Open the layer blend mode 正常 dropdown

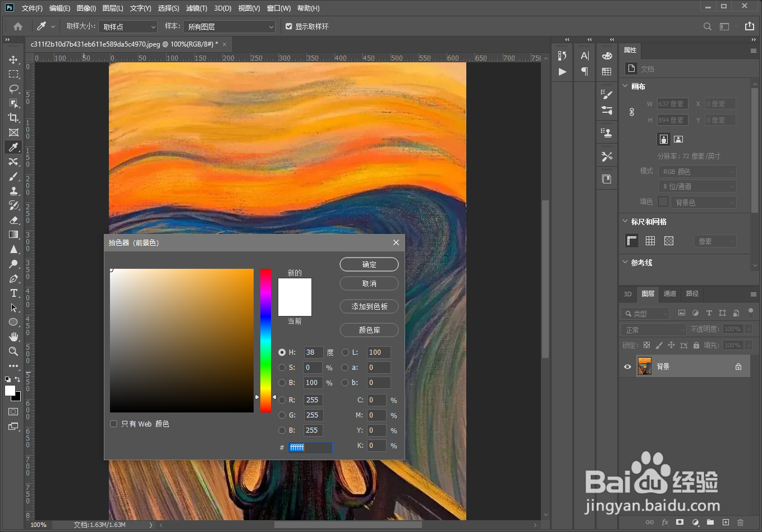654,329
